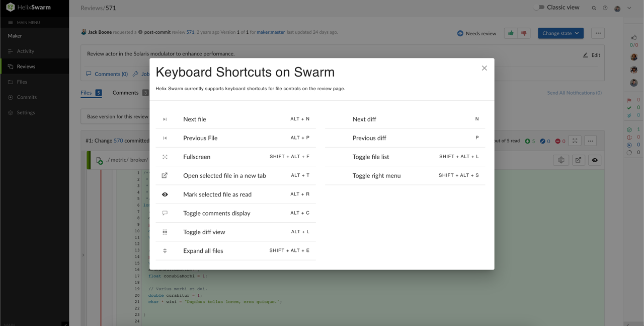Image resolution: width=644 pixels, height=326 pixels.
Task: Click the added-file icon beside ./metric/broker
Action: tap(99, 160)
